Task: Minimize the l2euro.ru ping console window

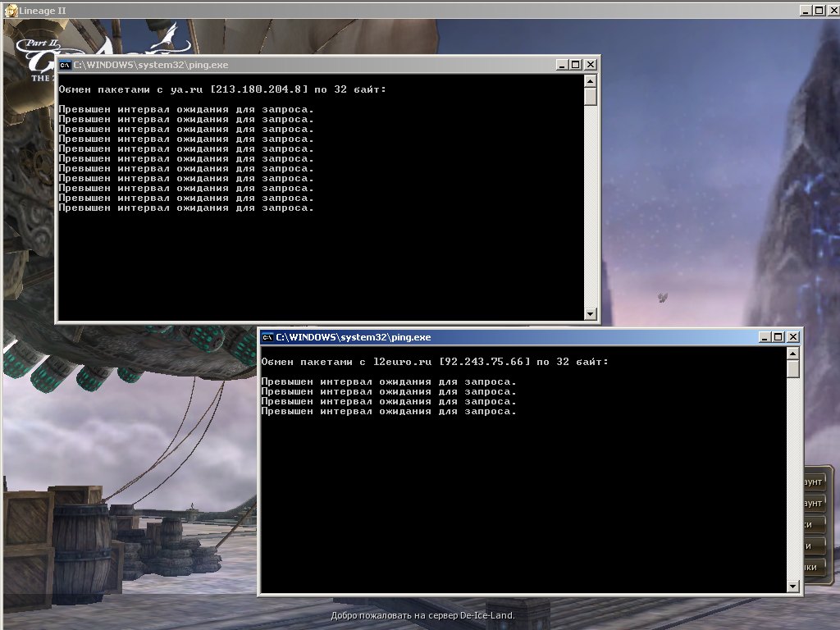Action: 764,337
